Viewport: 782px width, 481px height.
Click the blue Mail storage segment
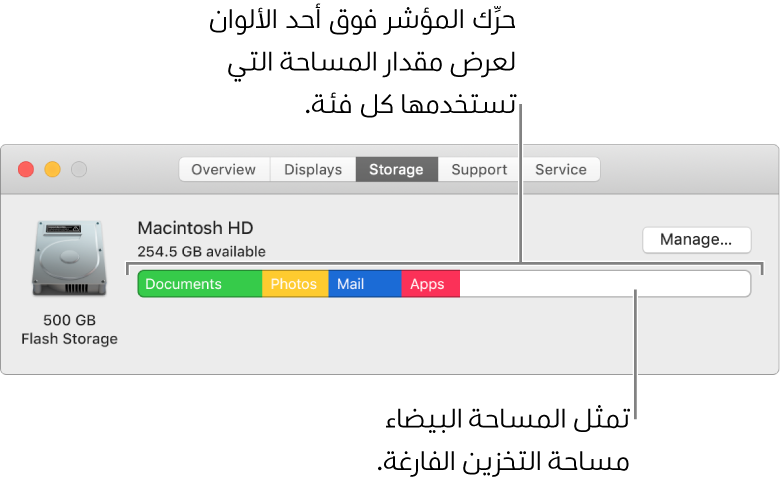point(365,284)
